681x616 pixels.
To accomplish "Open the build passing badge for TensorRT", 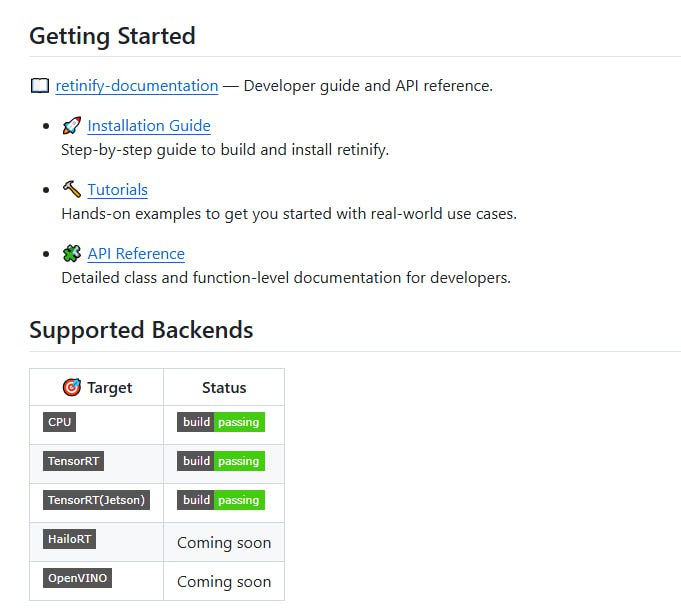I will 221,461.
